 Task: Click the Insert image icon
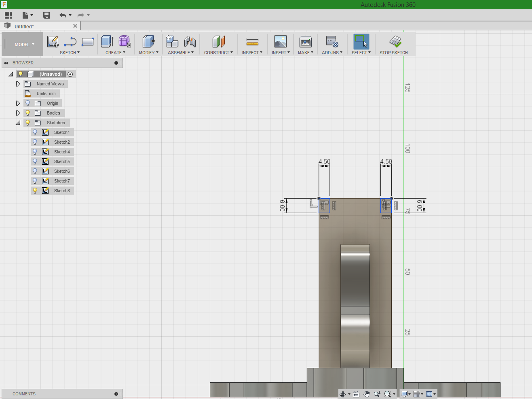click(281, 41)
